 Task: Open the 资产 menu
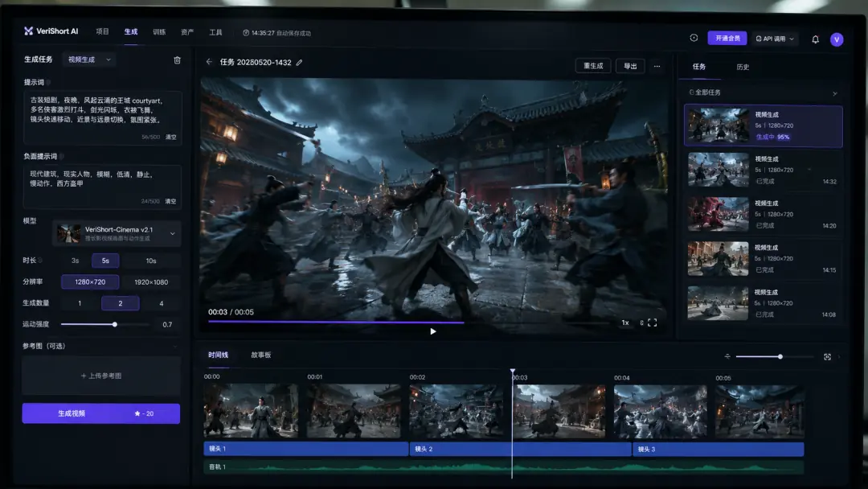187,32
